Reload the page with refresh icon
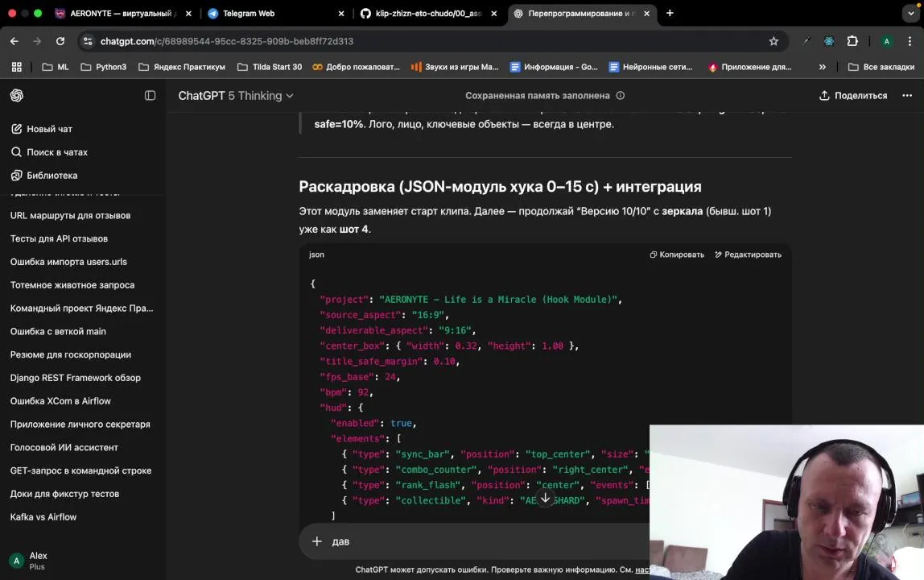Screen dimensions: 924x580 click(x=60, y=41)
